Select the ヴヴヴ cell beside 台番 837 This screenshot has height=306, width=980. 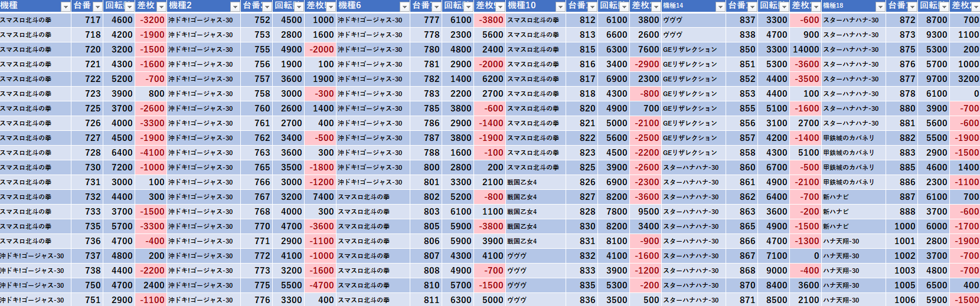click(694, 20)
